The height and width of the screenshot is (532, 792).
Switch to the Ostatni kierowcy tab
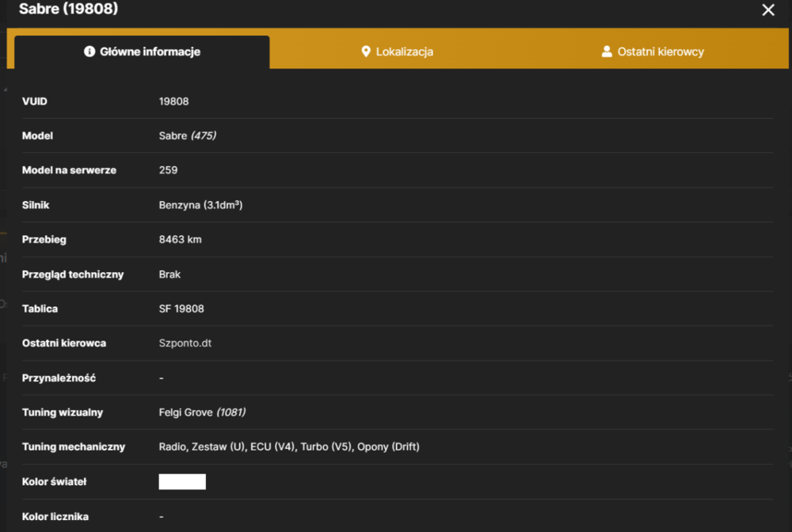[x=653, y=52]
